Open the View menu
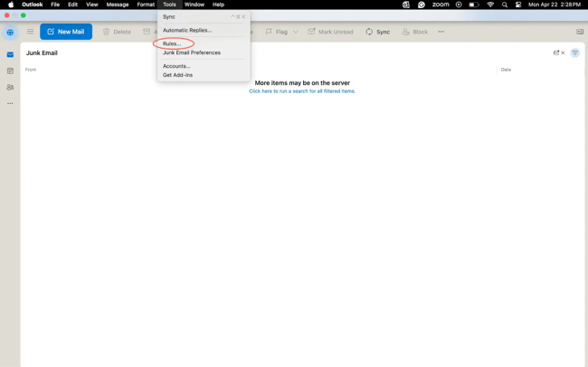 92,5
